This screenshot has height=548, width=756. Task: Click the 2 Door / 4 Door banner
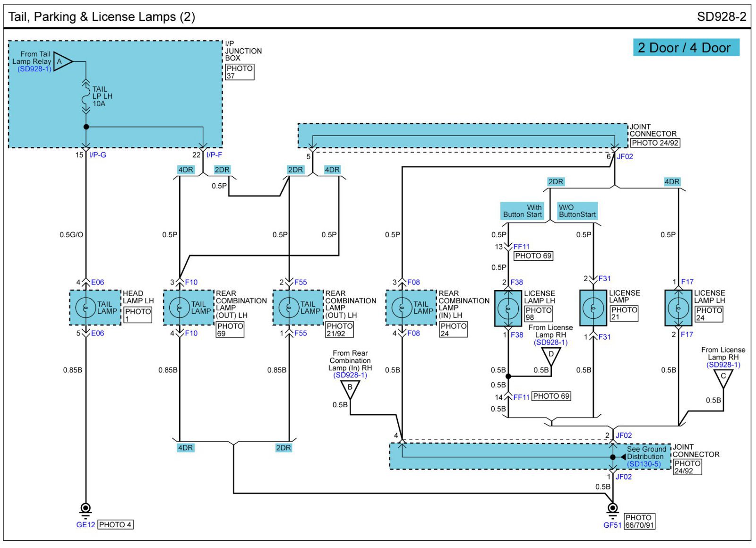(x=686, y=48)
